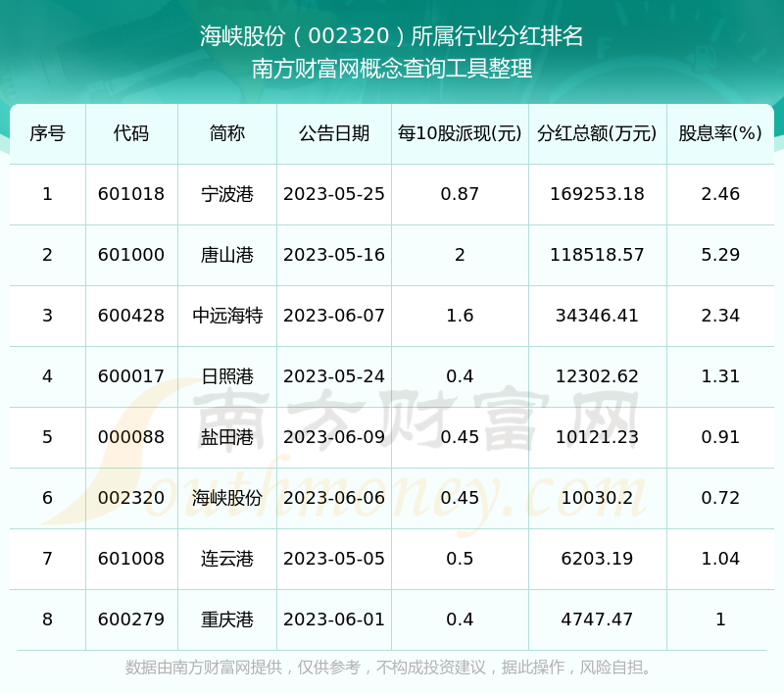
Task: Click the 南方财富网概念查询工具整理 subtitle
Action: 392,69
